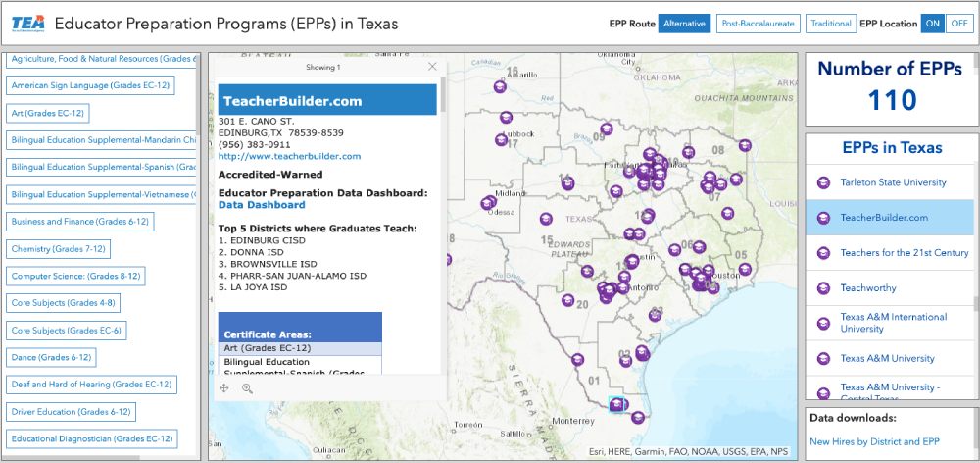Click the Art (Grades EC-12) row in Certificate Areas table

point(300,348)
